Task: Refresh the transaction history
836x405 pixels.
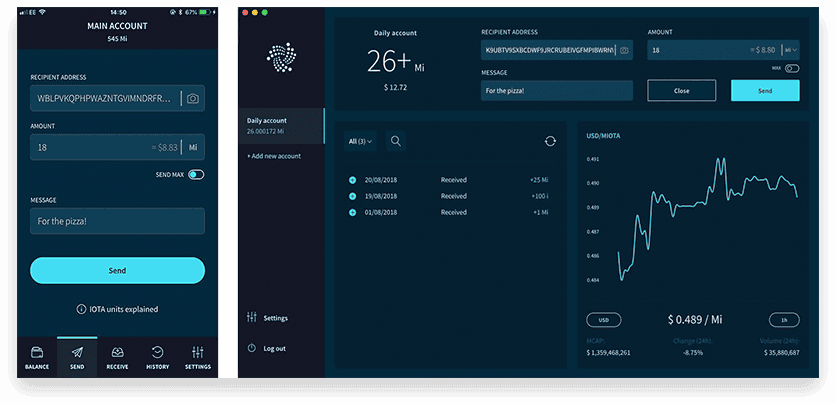Action: [x=550, y=141]
